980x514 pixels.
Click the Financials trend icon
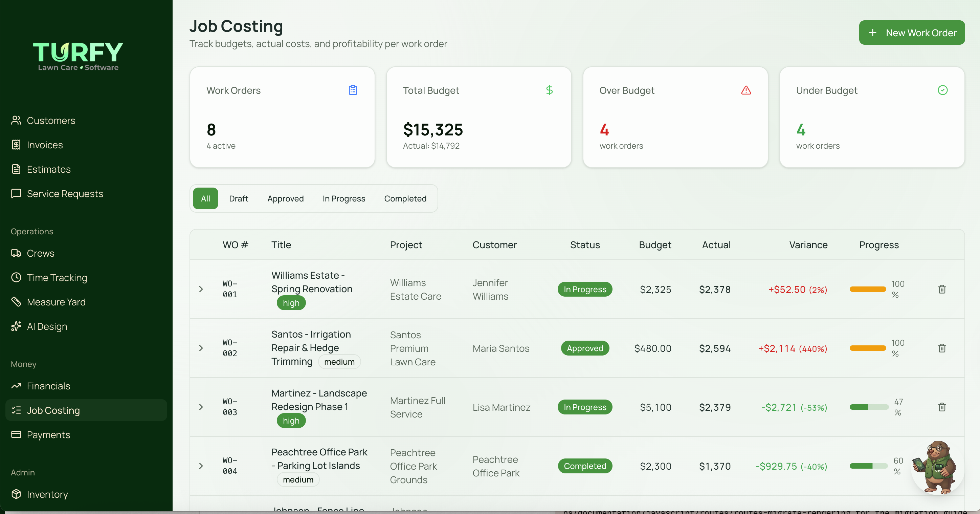(16, 386)
